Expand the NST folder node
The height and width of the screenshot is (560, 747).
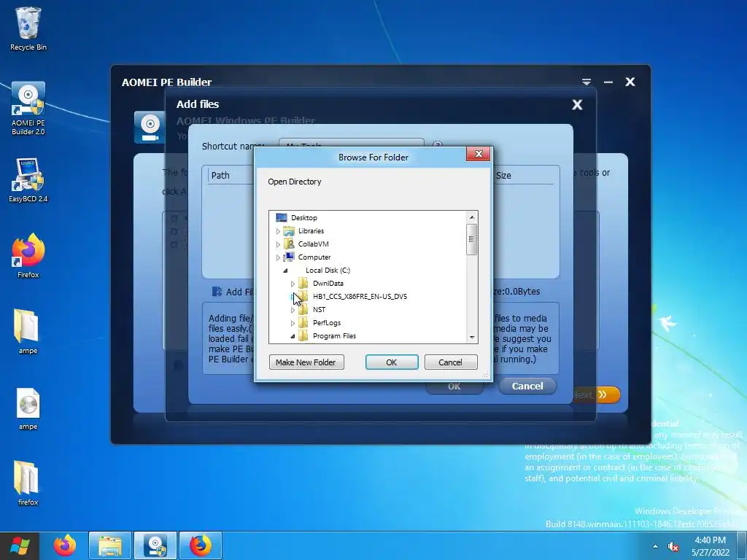tap(293, 310)
